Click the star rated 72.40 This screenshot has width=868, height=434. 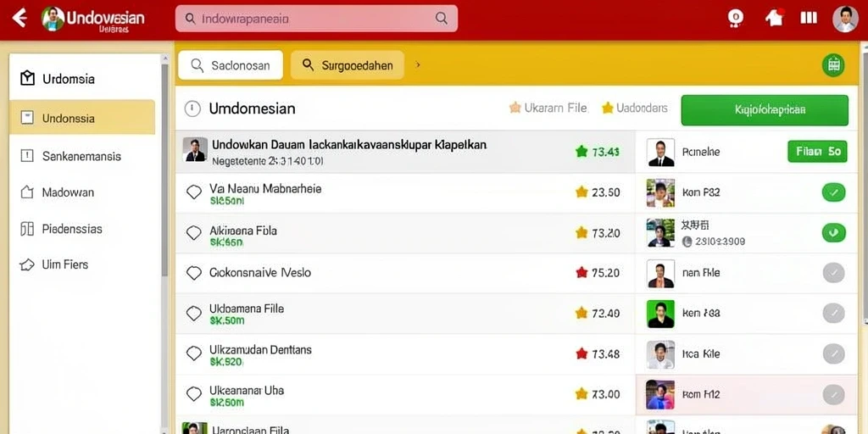coord(581,314)
